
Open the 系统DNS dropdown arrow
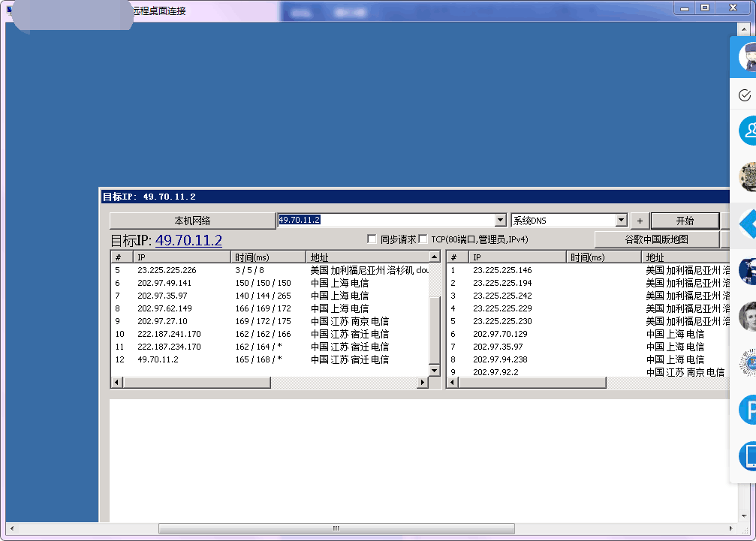tap(621, 220)
